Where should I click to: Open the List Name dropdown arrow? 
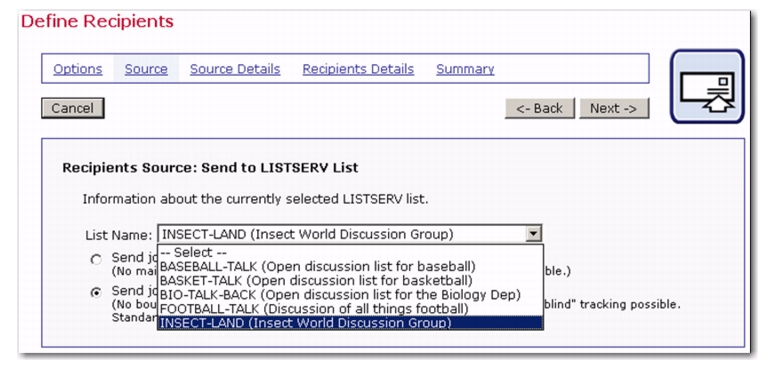pyautogui.click(x=534, y=234)
